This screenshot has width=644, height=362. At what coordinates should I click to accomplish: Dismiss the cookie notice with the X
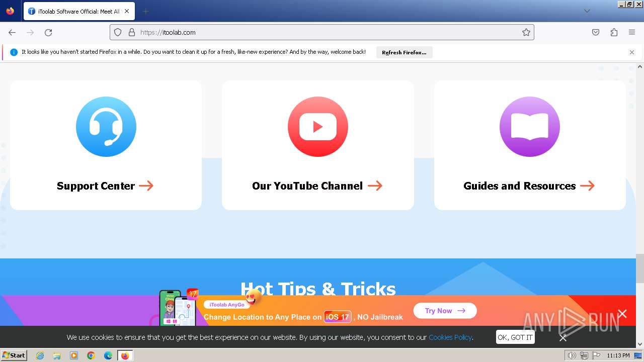[563, 338]
